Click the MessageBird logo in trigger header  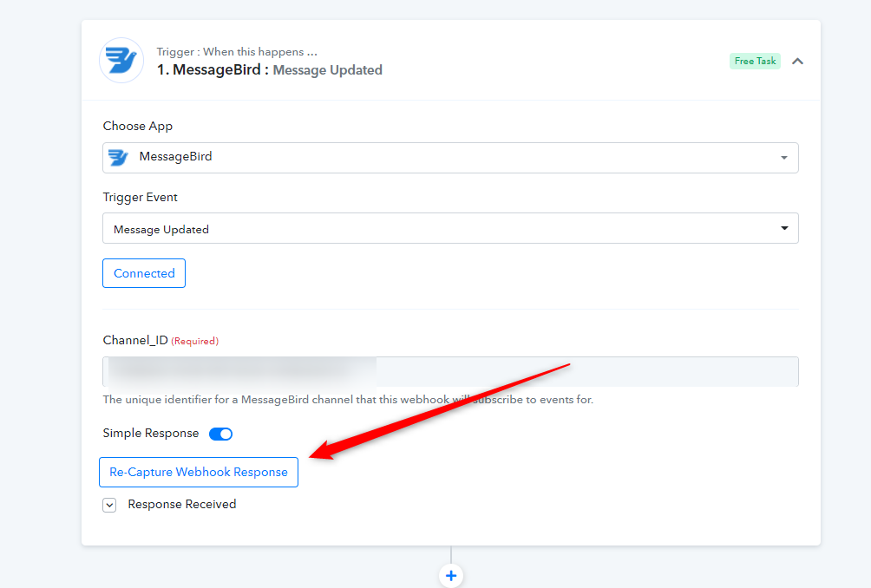tap(121, 61)
